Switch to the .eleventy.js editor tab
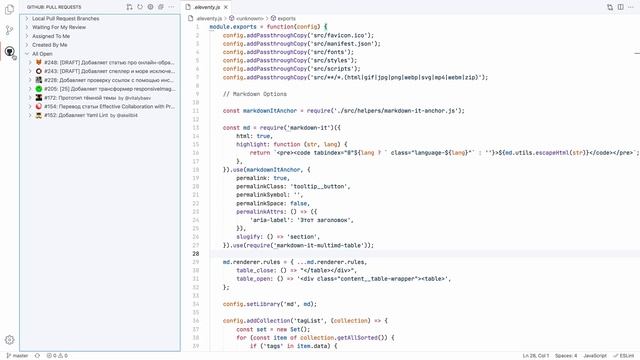The height and width of the screenshot is (360, 640). click(207, 7)
